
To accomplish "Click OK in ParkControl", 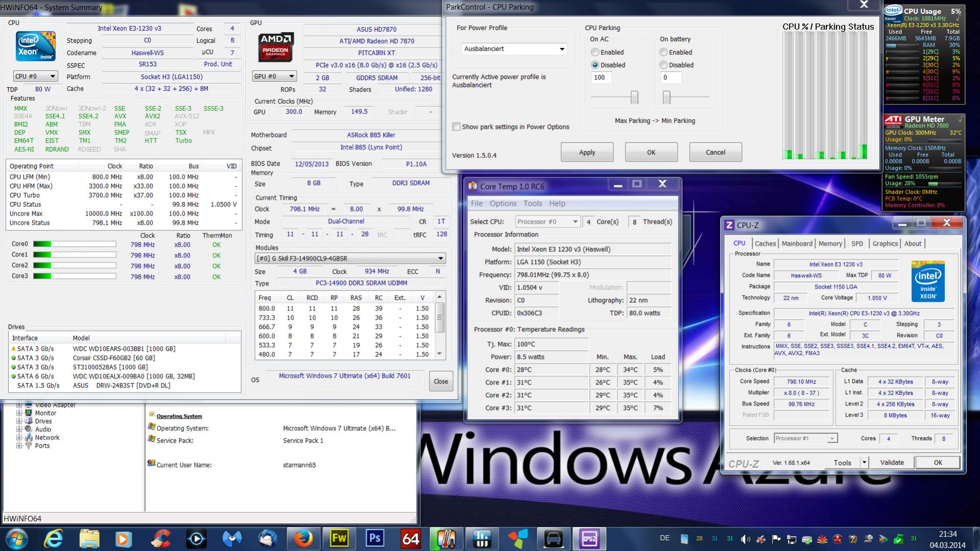I will pyautogui.click(x=651, y=152).
